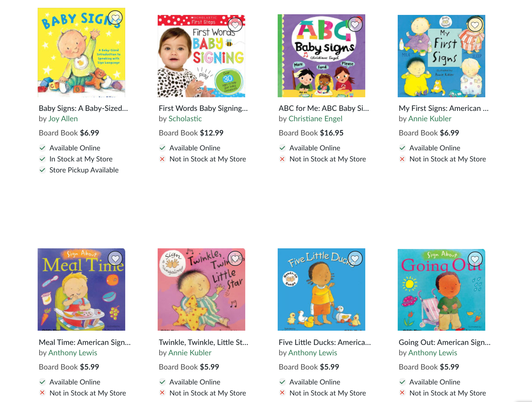Click heart icon on First Words Baby Signing

click(235, 25)
